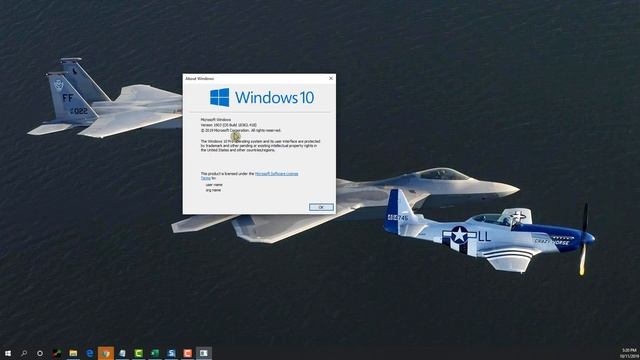The height and width of the screenshot is (360, 640).
Task: Click the 'Microsoft Windows' text line
Action: (x=216, y=120)
